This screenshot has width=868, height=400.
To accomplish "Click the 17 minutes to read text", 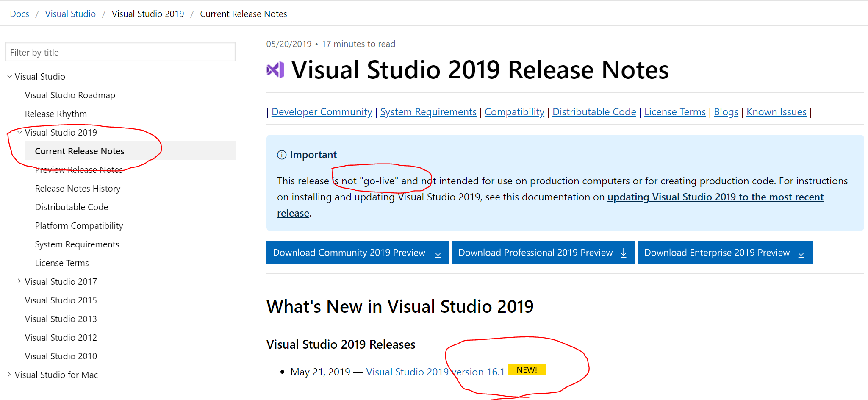I will pyautogui.click(x=358, y=44).
